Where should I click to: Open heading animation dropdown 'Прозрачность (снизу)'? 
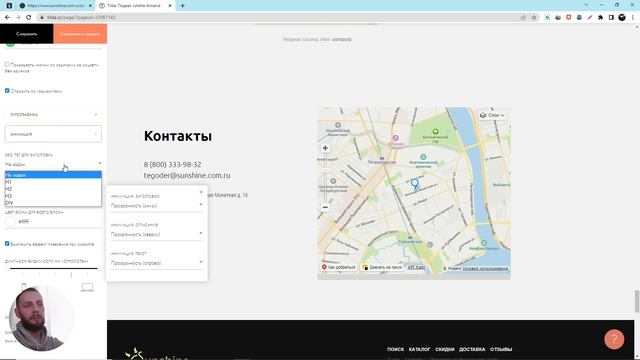click(157, 206)
